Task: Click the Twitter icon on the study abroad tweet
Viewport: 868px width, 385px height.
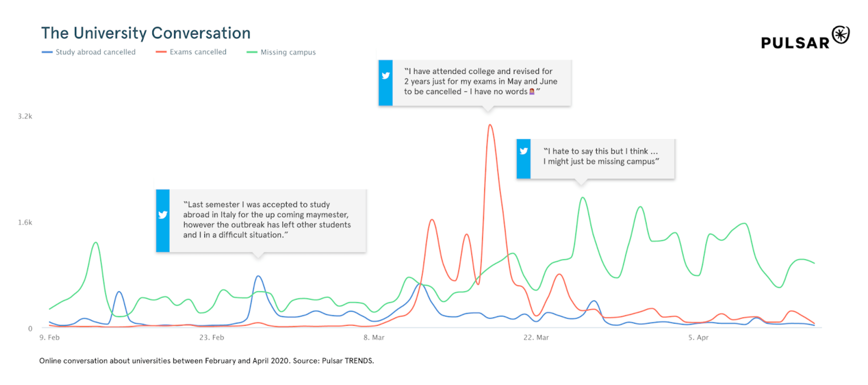Action: [x=163, y=215]
